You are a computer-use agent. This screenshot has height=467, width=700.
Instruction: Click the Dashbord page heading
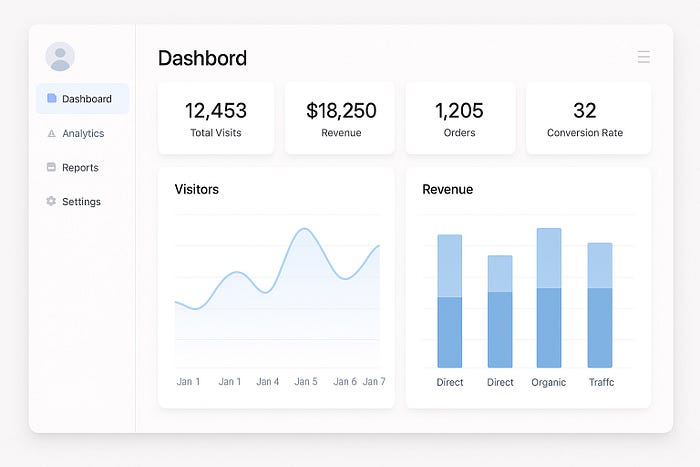click(x=202, y=58)
